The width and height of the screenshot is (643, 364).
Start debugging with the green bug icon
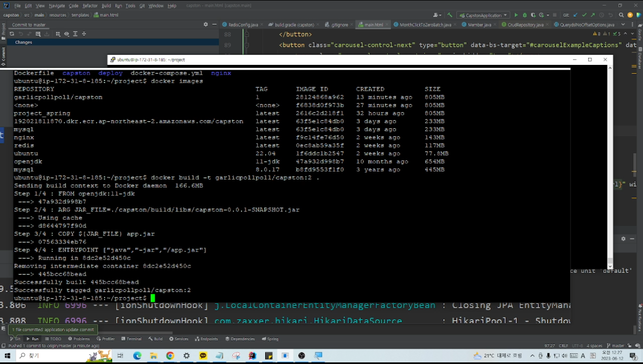pyautogui.click(x=524, y=15)
